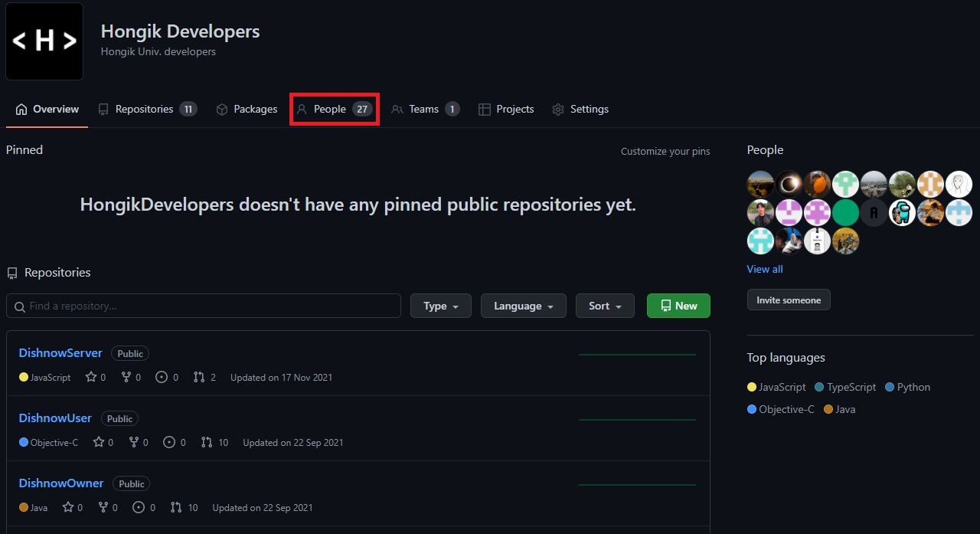Open the Sort dropdown

605,306
